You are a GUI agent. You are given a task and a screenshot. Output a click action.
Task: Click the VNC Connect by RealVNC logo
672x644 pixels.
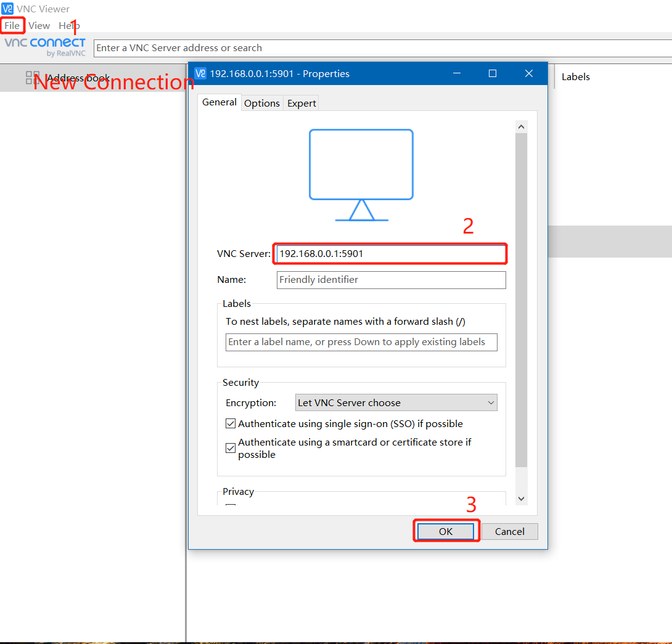(x=45, y=47)
